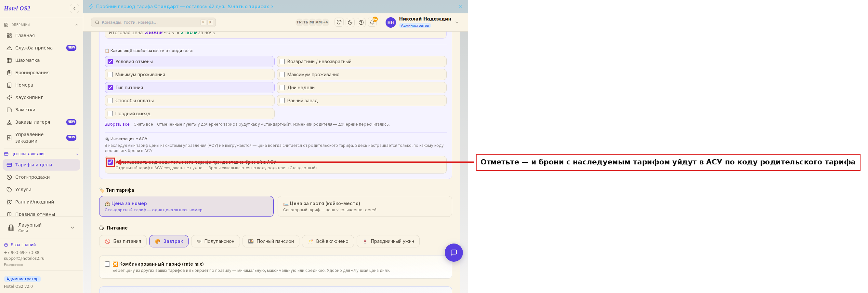Focus the Команды, гости, номера search field
Image resolution: width=868 pixels, height=293 pixels.
[x=153, y=22]
